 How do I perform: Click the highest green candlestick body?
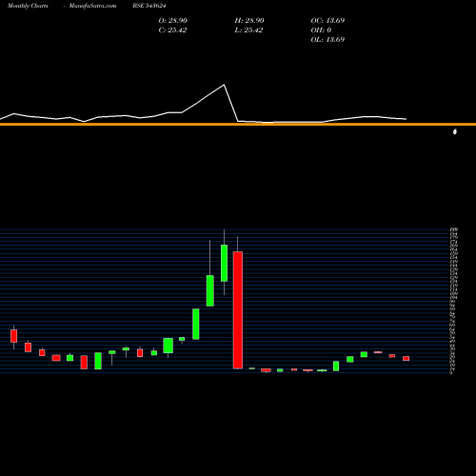click(224, 263)
